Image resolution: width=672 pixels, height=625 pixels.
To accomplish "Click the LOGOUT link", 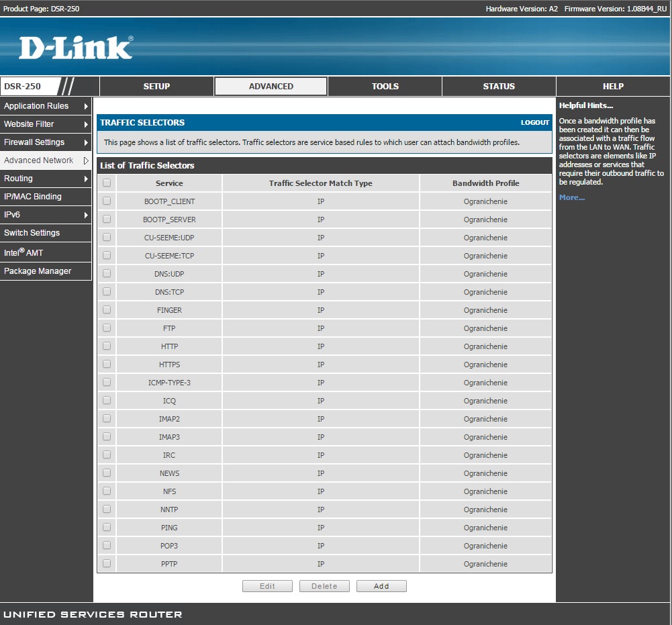I will [534, 123].
